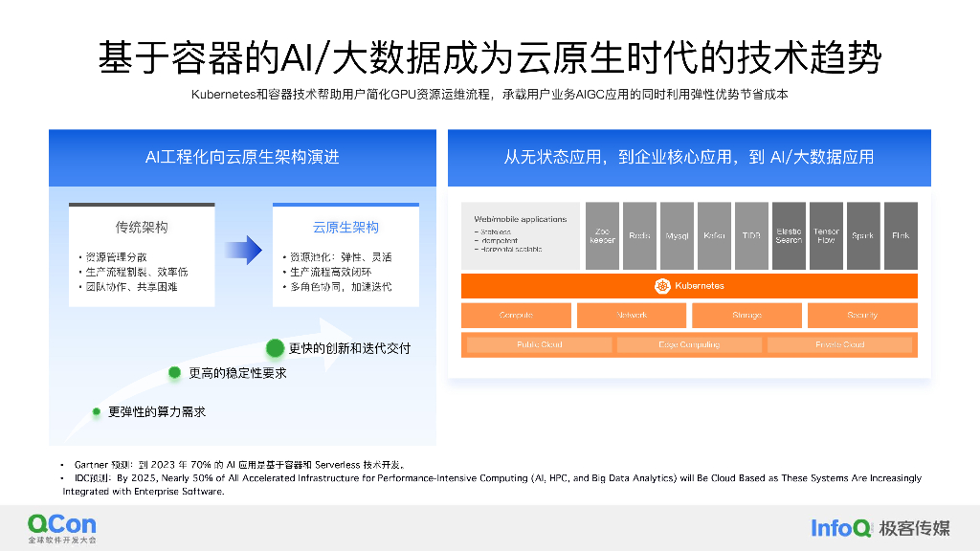The width and height of the screenshot is (980, 551).
Task: Click the Storage box
Action: click(x=746, y=315)
